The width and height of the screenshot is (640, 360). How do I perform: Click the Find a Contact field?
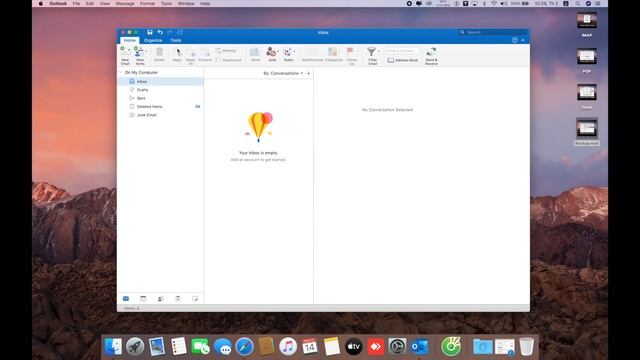pos(402,51)
